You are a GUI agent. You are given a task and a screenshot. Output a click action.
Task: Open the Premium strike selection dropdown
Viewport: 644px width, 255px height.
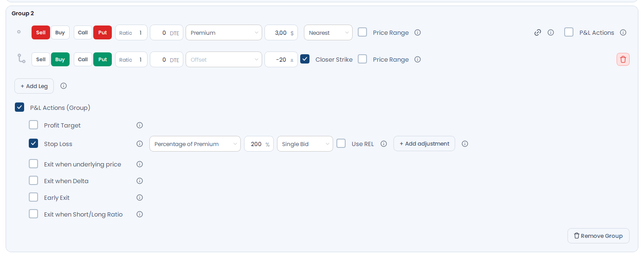(x=224, y=32)
